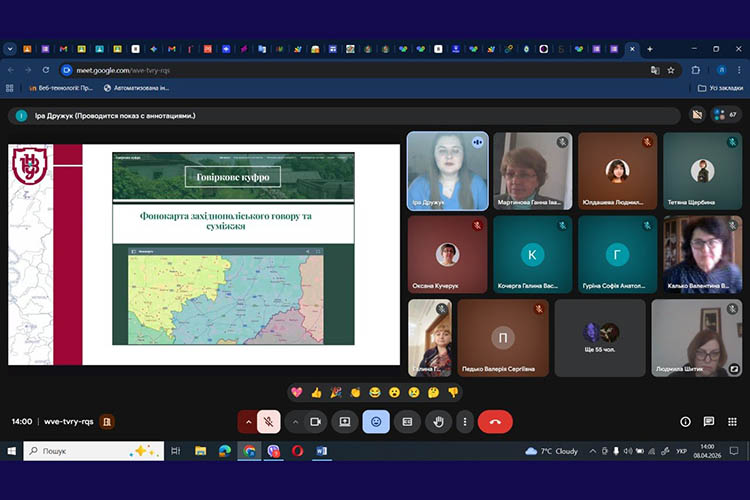Toggle the emoji reactions bar off
The width and height of the screenshot is (750, 500).
tap(376, 422)
